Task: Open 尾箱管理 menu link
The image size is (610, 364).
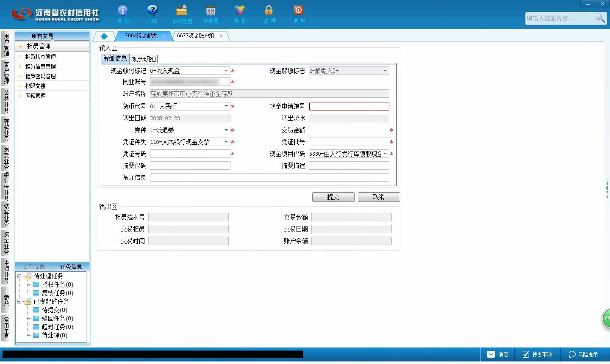Action: [x=35, y=96]
